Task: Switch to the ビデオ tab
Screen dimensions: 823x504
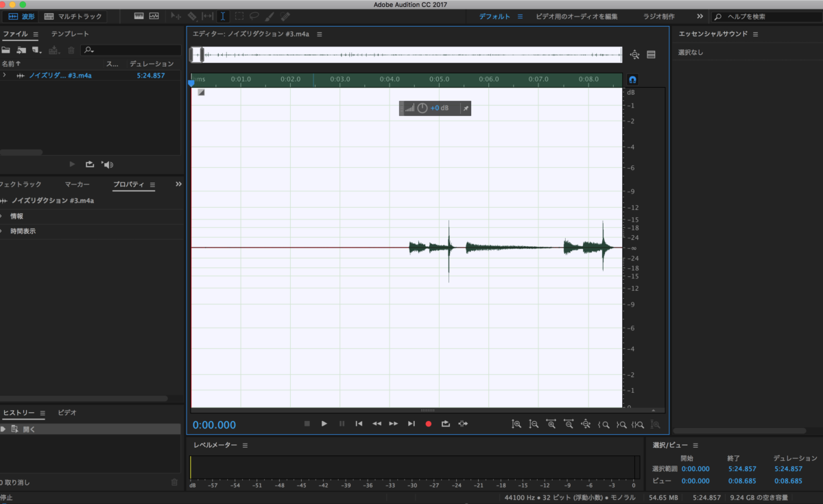Action: pos(67,413)
